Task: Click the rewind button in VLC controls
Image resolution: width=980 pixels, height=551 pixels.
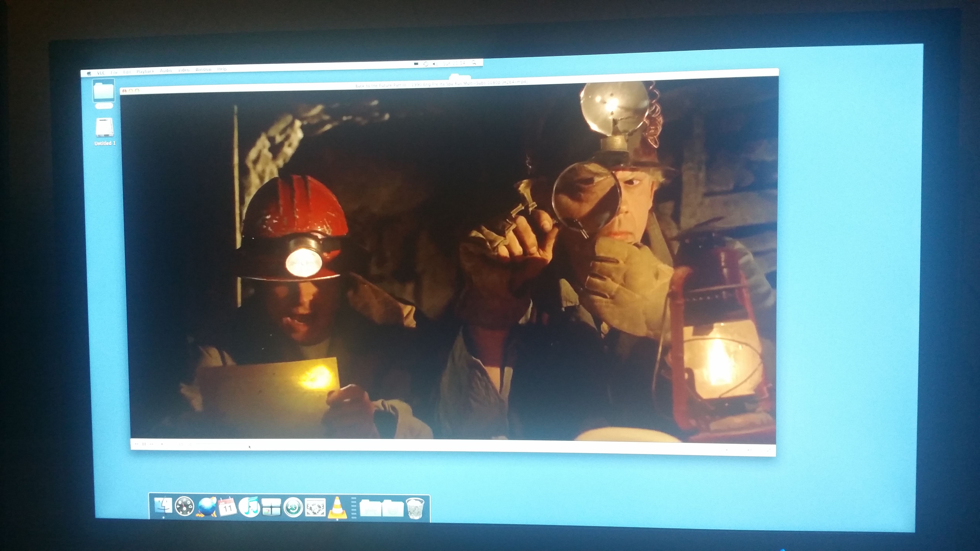Action: pyautogui.click(x=136, y=444)
